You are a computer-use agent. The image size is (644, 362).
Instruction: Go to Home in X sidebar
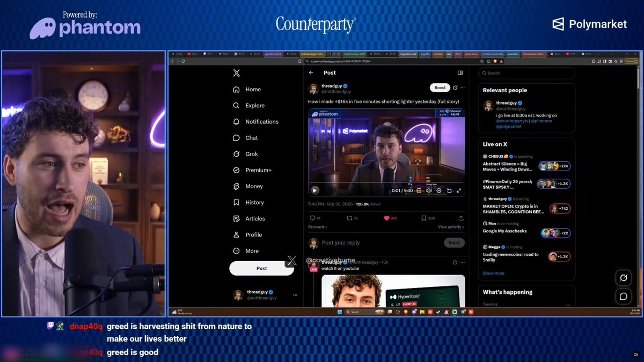coord(247,90)
